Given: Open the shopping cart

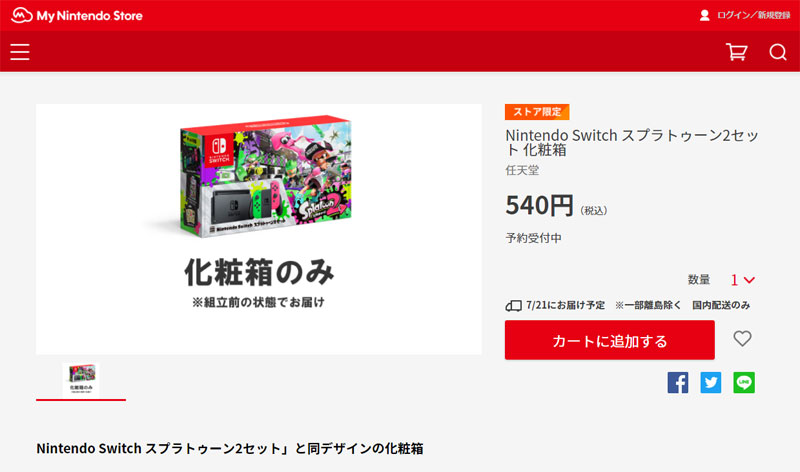Looking at the screenshot, I should click(737, 52).
